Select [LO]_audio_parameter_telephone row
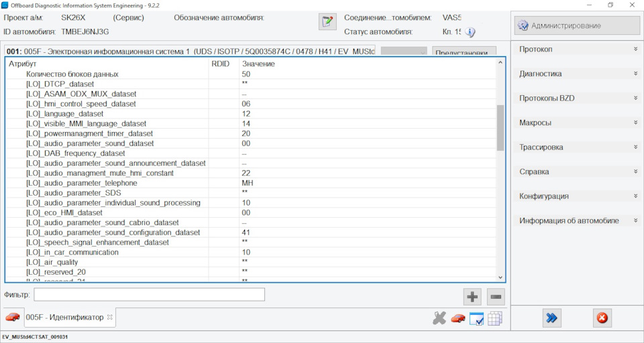Screen dimensions: 644x343 click(x=251, y=183)
